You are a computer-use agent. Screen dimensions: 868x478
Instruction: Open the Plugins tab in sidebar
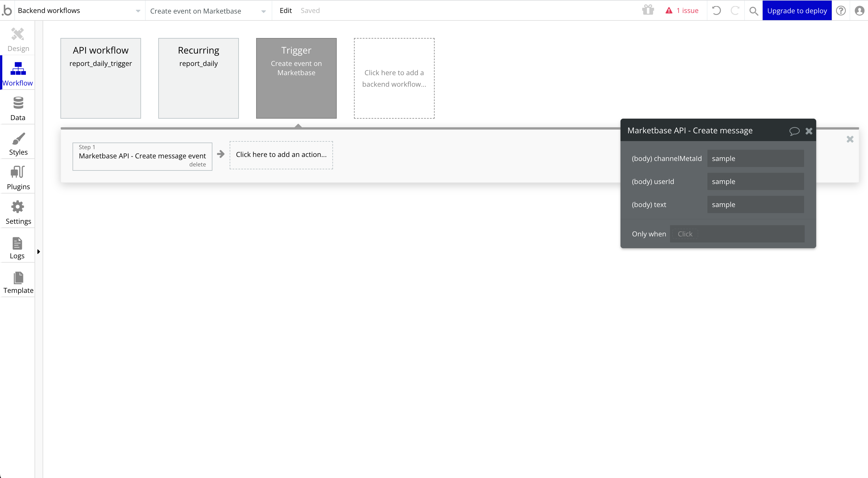point(18,178)
